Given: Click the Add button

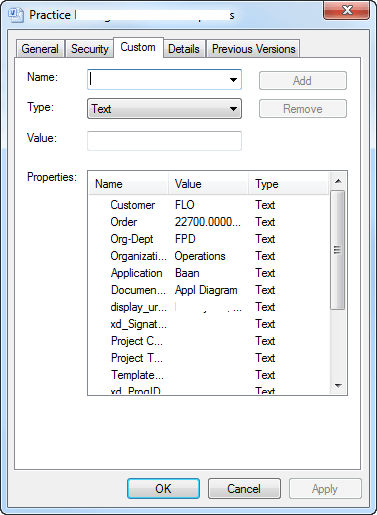Looking at the screenshot, I should click(x=303, y=81).
